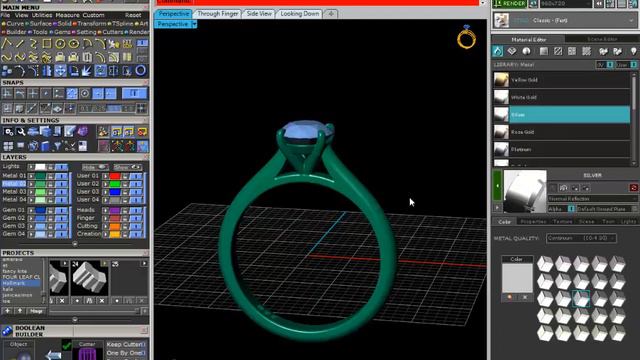Viewport: 640px width, 360px height.
Task: Open the Perspective viewport dropdown arrow
Action: pos(194,24)
